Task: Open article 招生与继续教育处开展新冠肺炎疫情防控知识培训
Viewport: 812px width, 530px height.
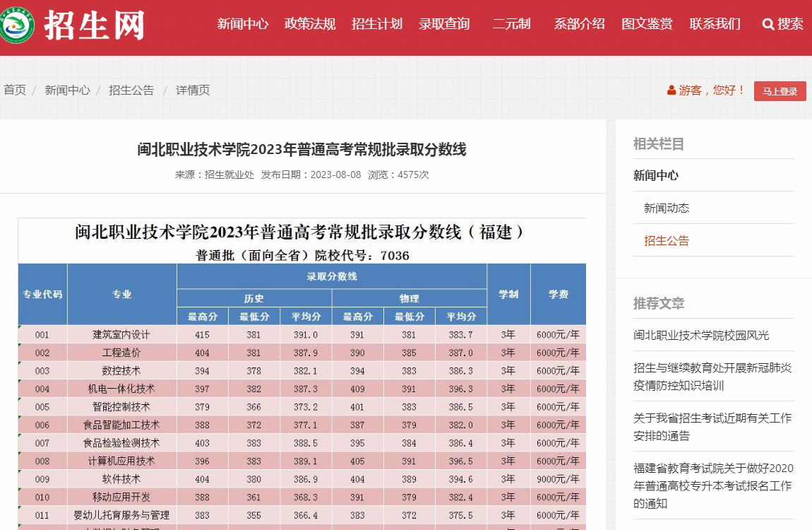Action: pos(712,377)
